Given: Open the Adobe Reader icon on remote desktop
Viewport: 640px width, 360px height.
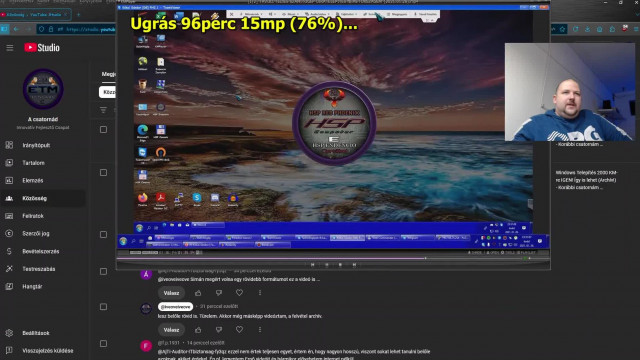Looking at the screenshot, I should (160, 200).
